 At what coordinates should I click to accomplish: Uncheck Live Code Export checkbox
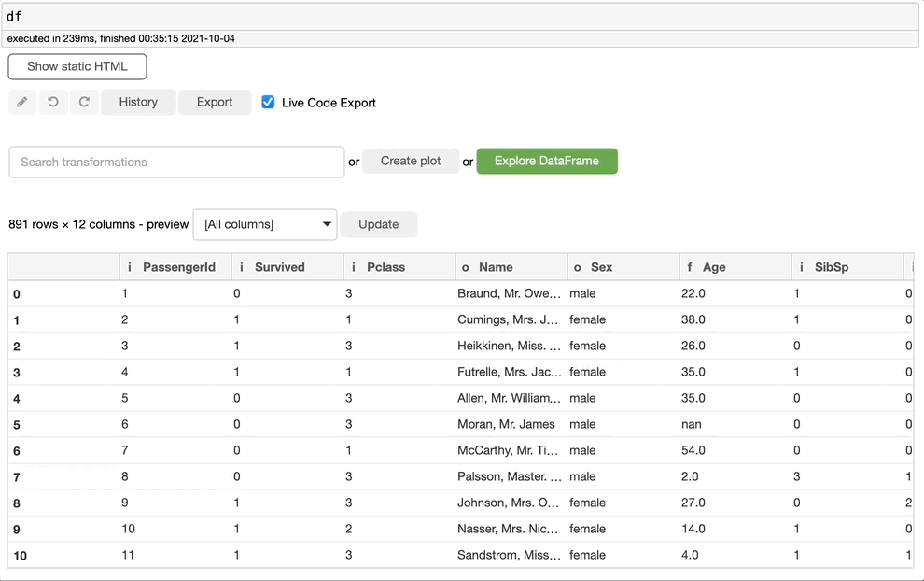pyautogui.click(x=269, y=102)
